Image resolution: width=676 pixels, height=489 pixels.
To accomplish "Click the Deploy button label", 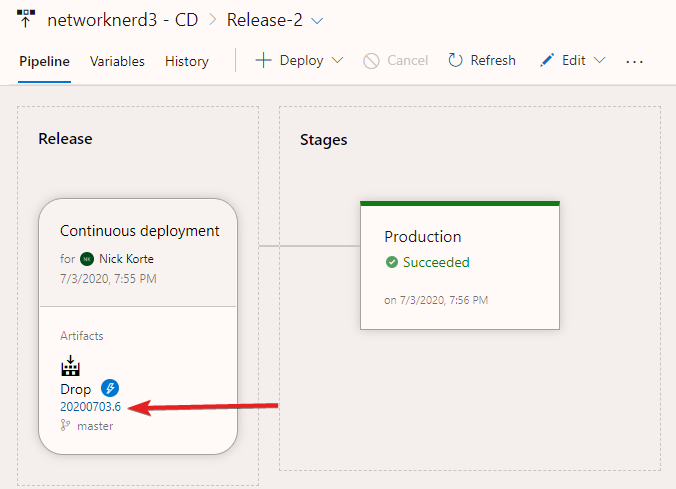I will coord(301,61).
